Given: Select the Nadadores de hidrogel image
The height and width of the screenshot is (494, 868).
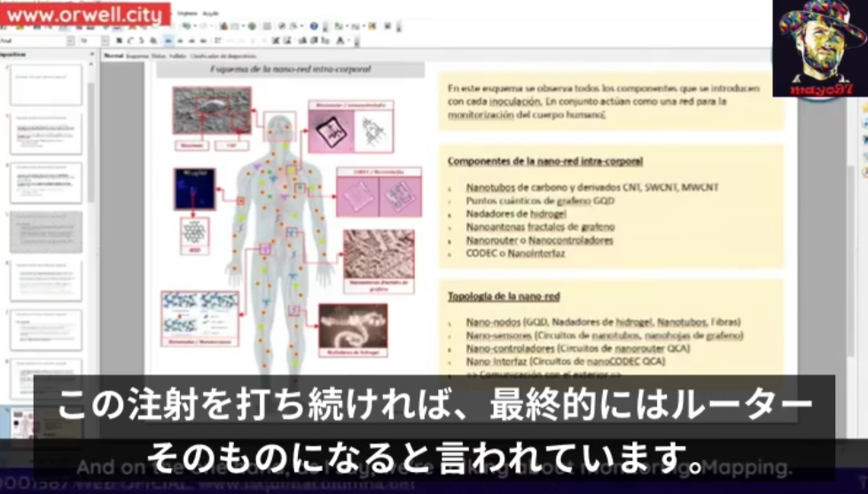Looking at the screenshot, I should [x=353, y=326].
